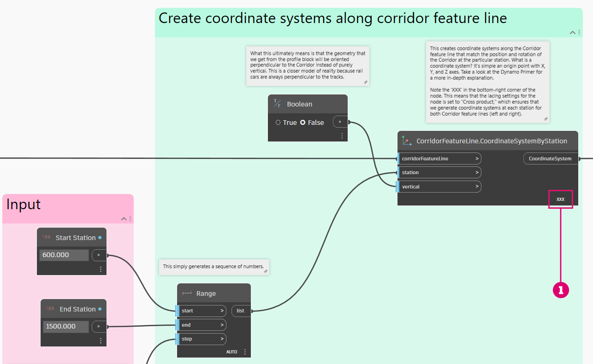Click the CoordinateSystemByStation node icon
Viewport: 593px width, 364px height.
[x=406, y=141]
